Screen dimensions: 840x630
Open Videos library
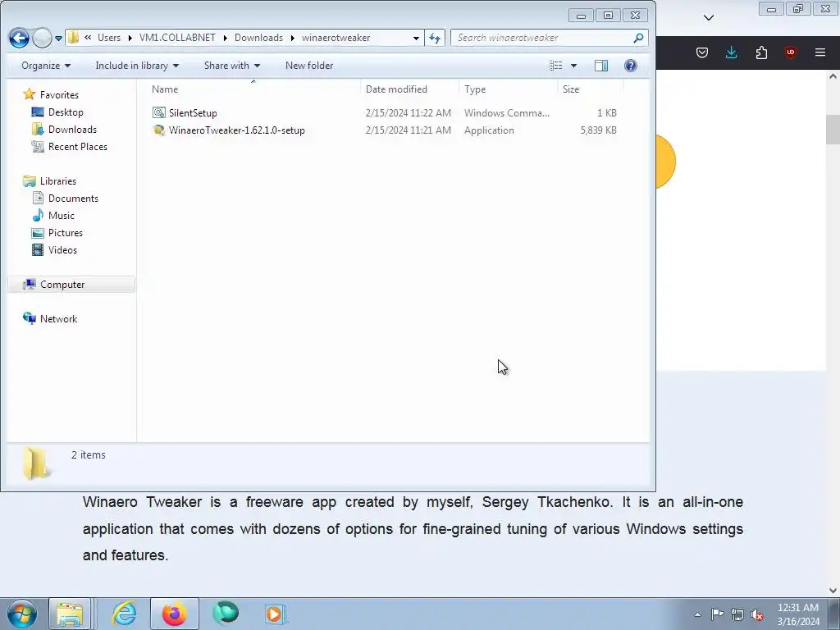62,249
